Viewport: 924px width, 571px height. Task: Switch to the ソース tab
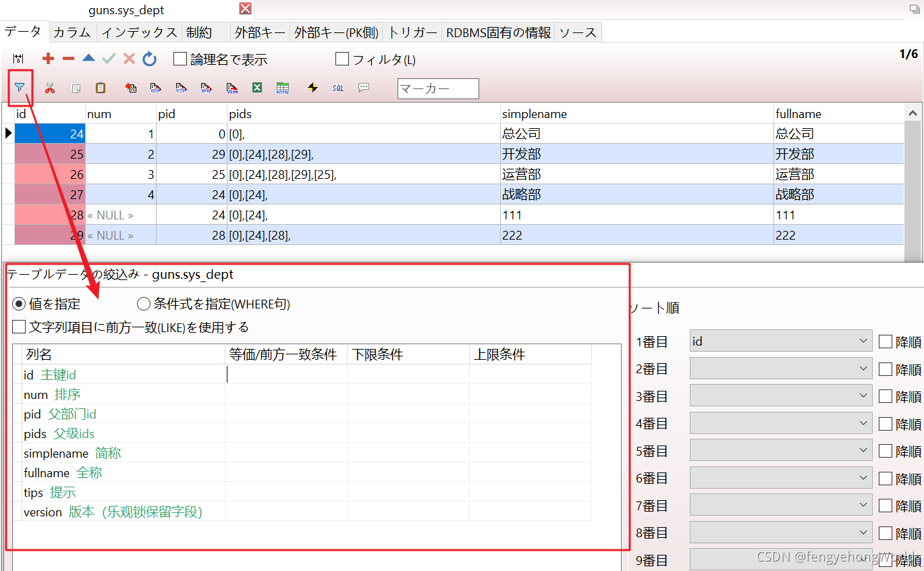point(578,32)
